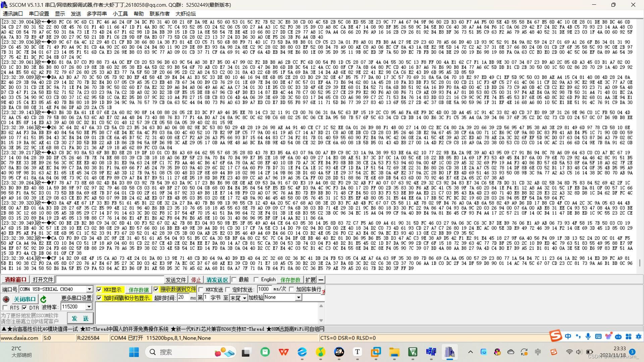Open the WPS Office taskbar icon
Screen dimensions: 644x362
(283, 352)
